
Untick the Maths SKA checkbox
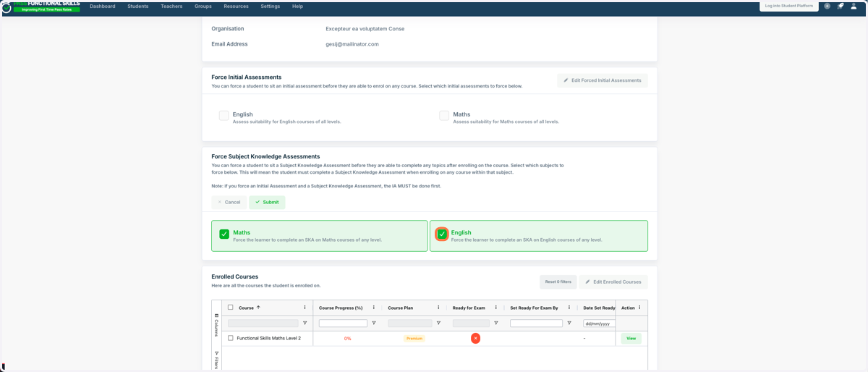(x=224, y=234)
